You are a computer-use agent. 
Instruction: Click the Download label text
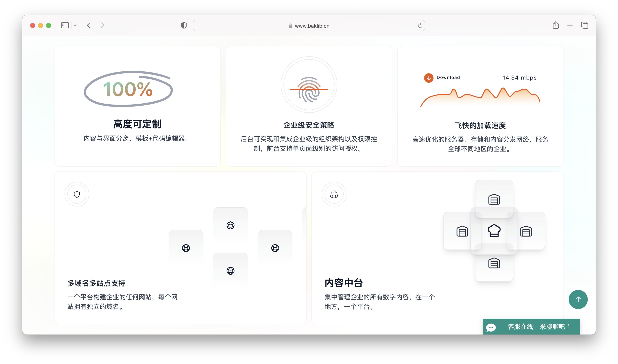tap(448, 77)
